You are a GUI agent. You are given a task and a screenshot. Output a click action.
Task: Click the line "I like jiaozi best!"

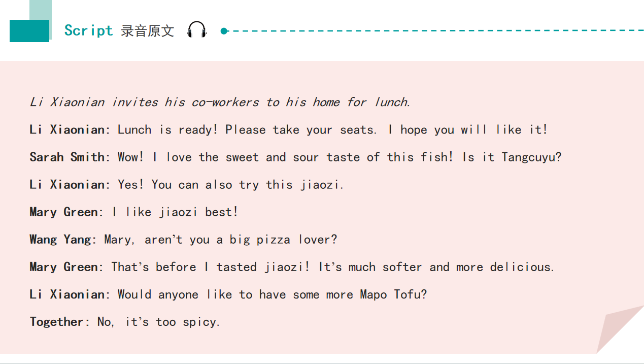pos(175,212)
